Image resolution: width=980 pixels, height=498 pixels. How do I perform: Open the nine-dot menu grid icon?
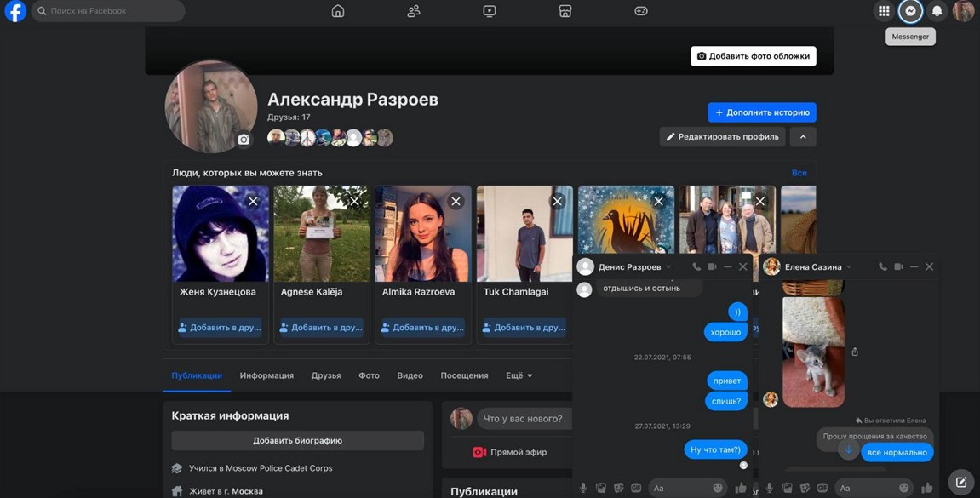pos(884,11)
